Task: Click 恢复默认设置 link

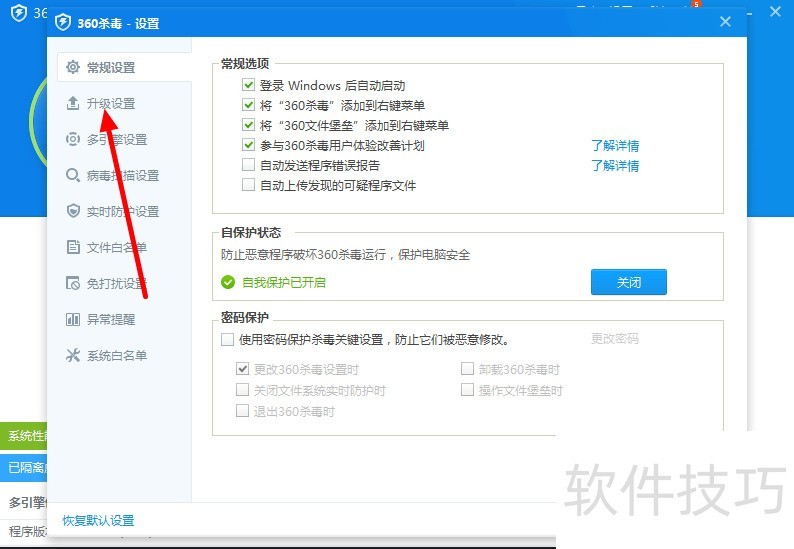Action: (x=98, y=520)
